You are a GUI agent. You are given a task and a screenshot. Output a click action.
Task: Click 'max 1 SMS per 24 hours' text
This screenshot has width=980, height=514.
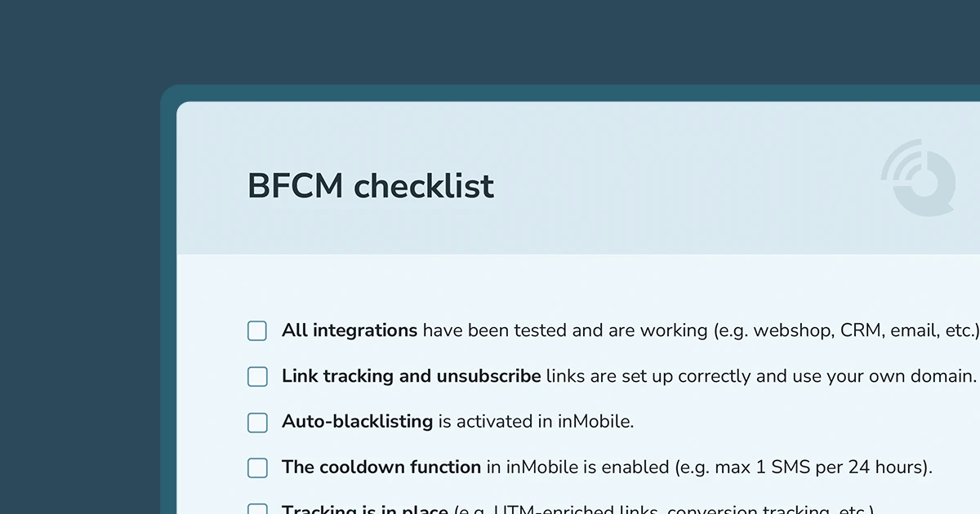pos(819,467)
